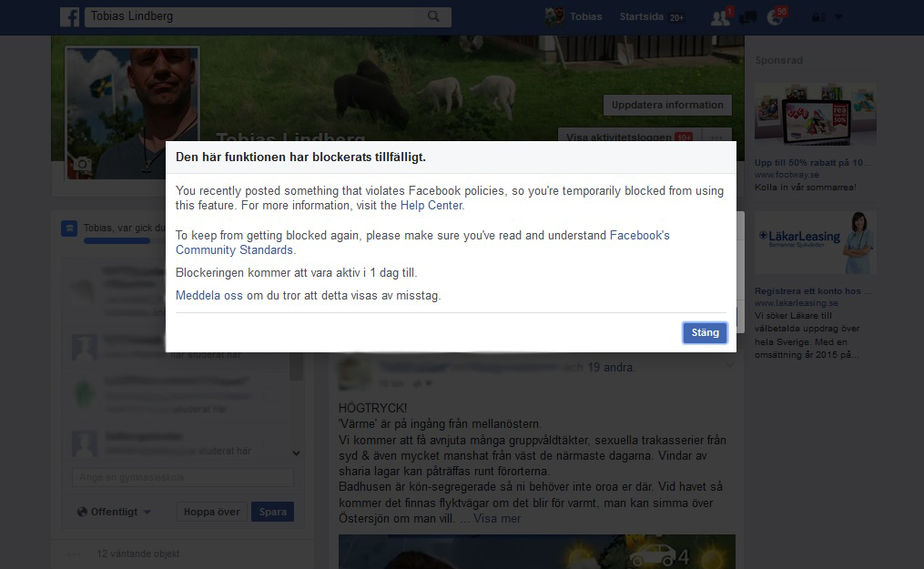Screen dimensions: 924x569
Task: Click the Meddela oss link
Action: tap(208, 296)
